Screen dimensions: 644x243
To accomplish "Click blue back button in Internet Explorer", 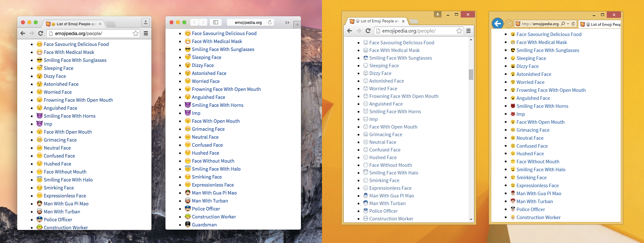I will click(497, 23).
